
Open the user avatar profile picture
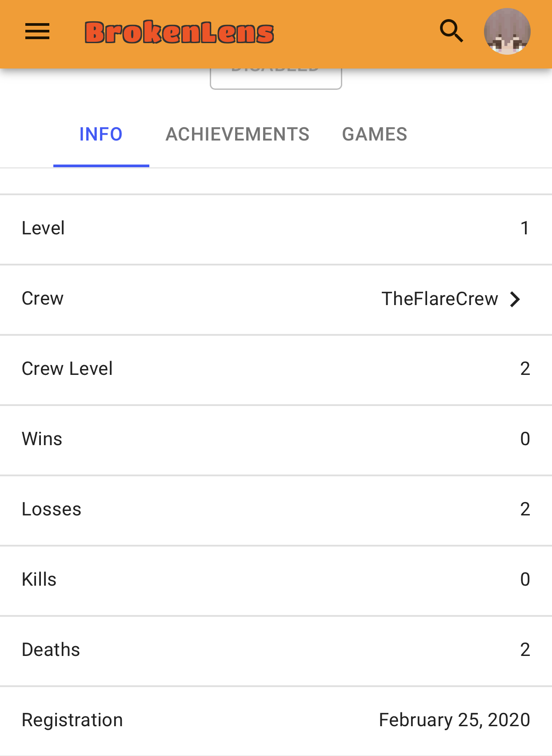507,31
